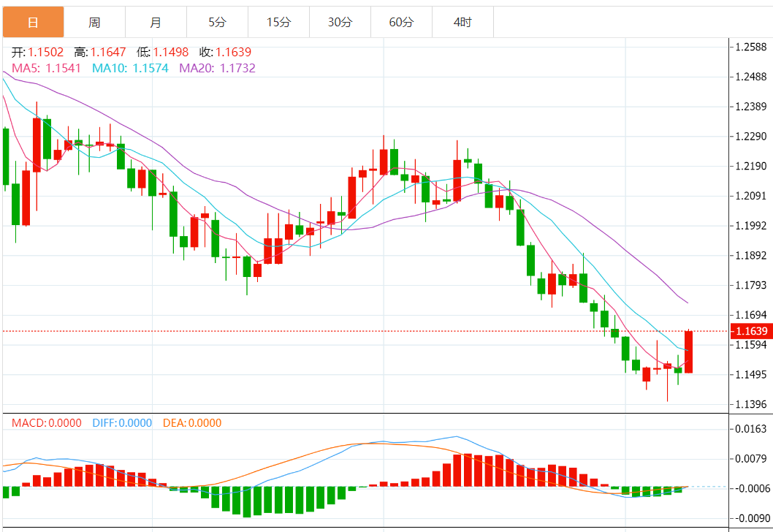
Task: Click the MA20 value 1.1732
Action: (x=237, y=68)
